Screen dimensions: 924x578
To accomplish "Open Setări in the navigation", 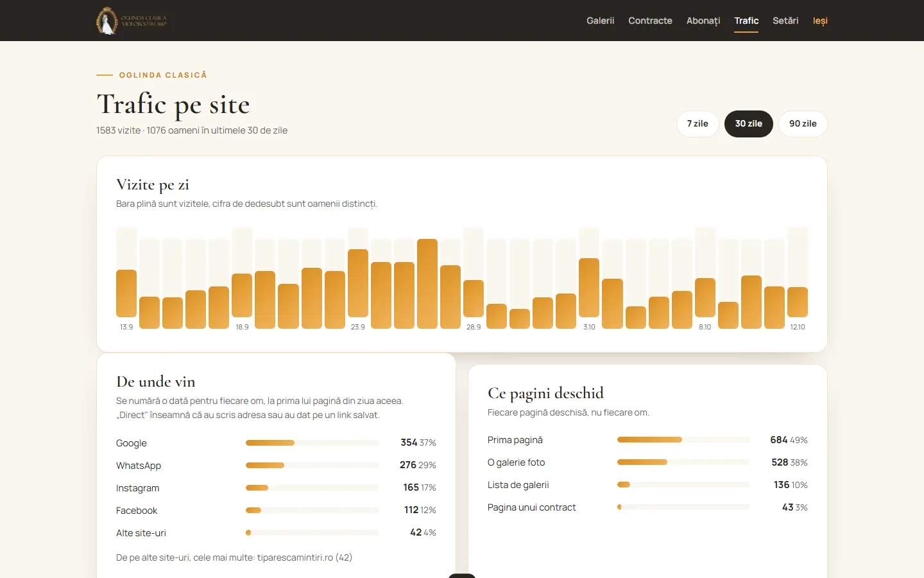I will (x=785, y=21).
